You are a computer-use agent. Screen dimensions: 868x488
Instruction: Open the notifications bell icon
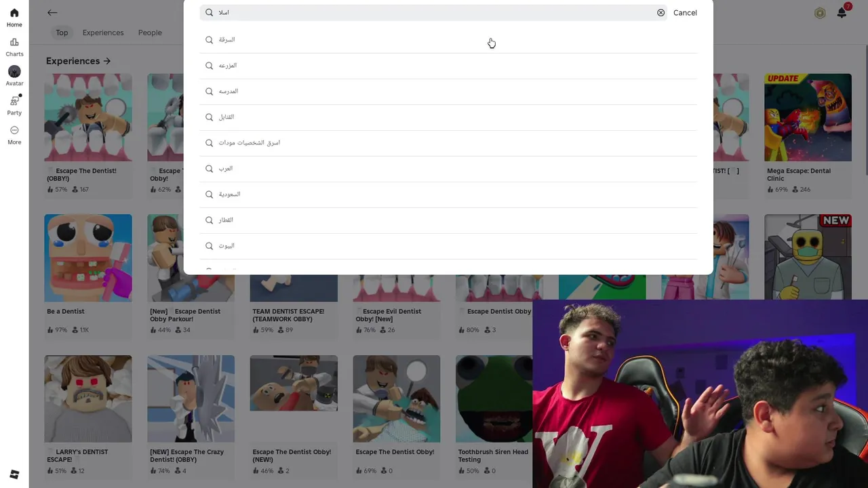point(842,13)
